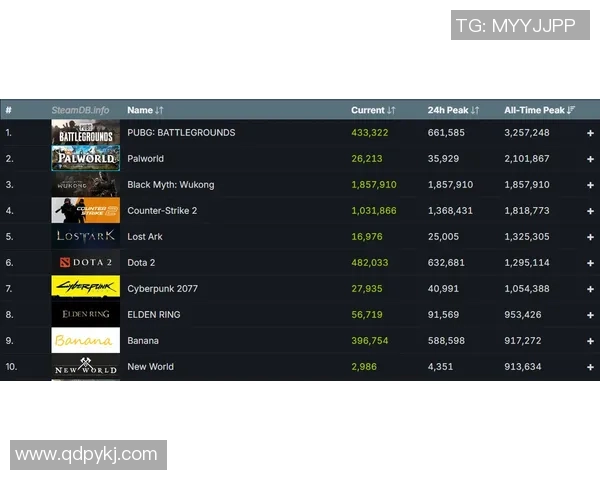Click the plus icon for Palworld row
Image resolution: width=600 pixels, height=480 pixels.
[x=590, y=159]
